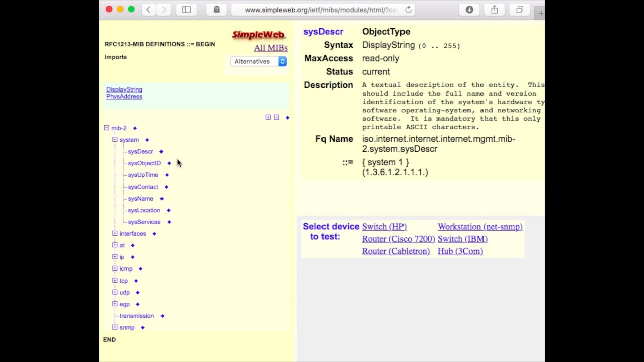Toggle the Safari sidebar button
The width and height of the screenshot is (644, 362).
pyautogui.click(x=186, y=10)
